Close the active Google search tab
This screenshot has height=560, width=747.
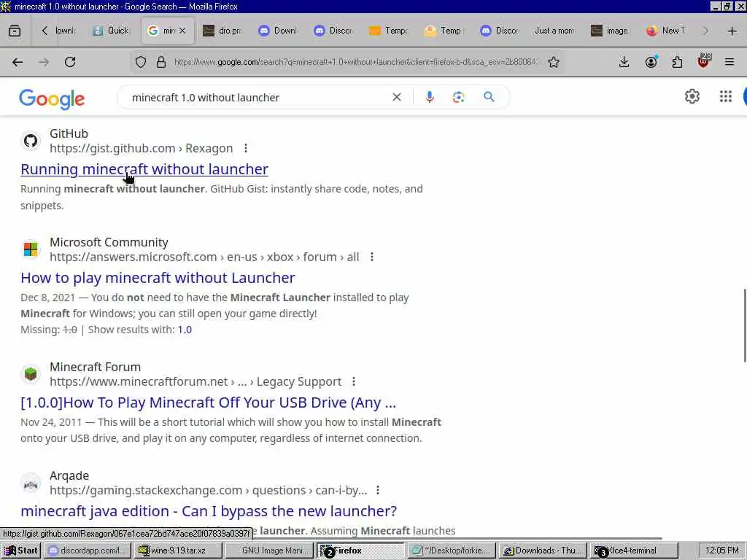(x=182, y=31)
